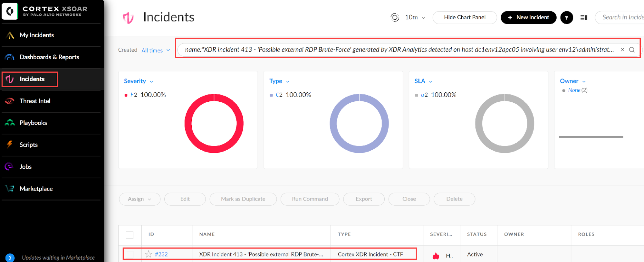
Task: Expand the 10m refresh interval dropdown
Action: tap(415, 17)
